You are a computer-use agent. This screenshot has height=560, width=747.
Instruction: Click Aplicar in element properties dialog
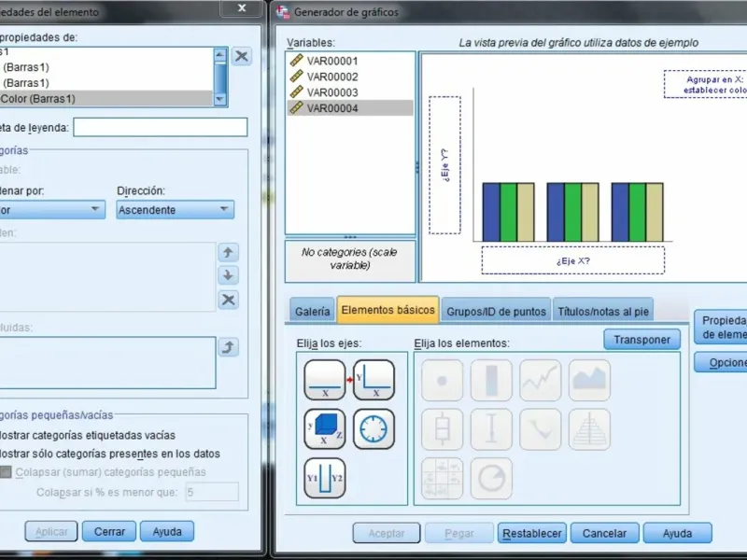[51, 531]
